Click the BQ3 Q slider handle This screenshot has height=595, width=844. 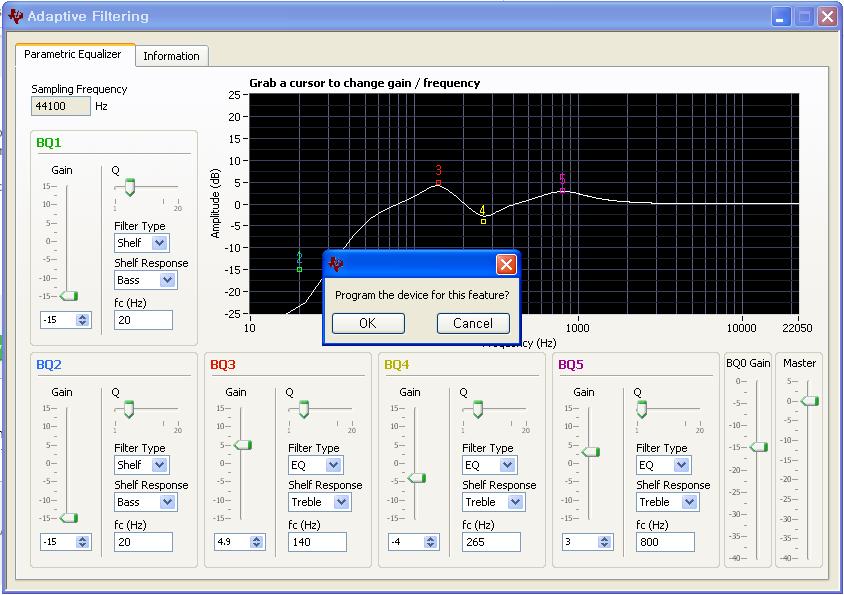(304, 409)
